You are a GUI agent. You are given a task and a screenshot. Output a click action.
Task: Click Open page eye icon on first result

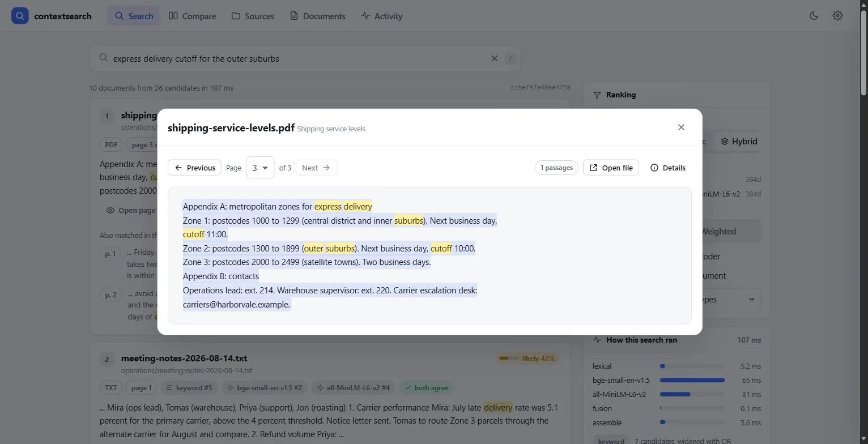pyautogui.click(x=110, y=210)
